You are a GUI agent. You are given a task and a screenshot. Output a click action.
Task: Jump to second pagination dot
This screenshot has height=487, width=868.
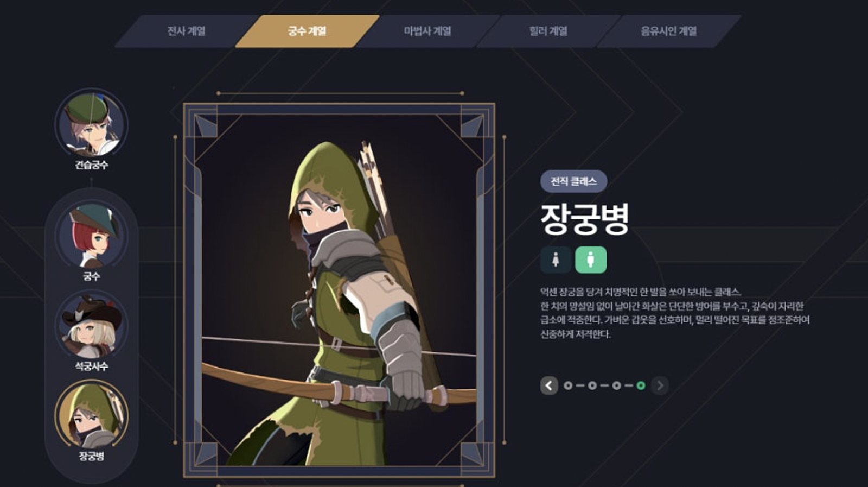[592, 385]
